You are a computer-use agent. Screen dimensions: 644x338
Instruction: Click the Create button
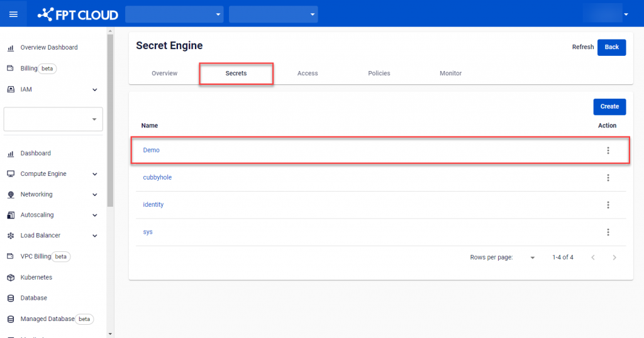tap(609, 107)
